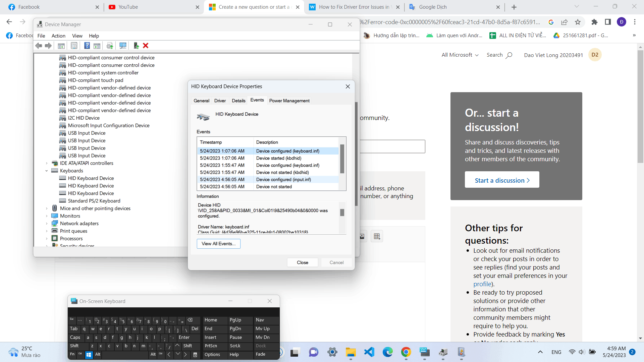Select the Power Management tab
Screen dimensions: 644x362
coord(289,100)
